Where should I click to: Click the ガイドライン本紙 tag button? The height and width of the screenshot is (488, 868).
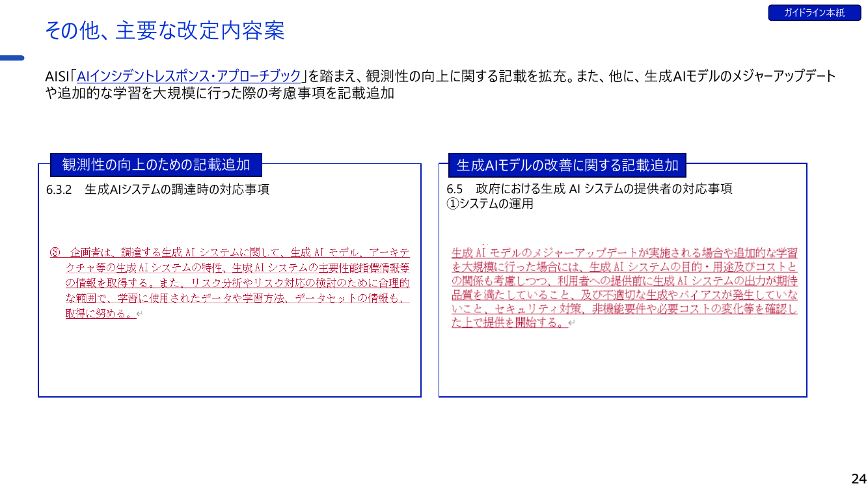[x=814, y=13]
